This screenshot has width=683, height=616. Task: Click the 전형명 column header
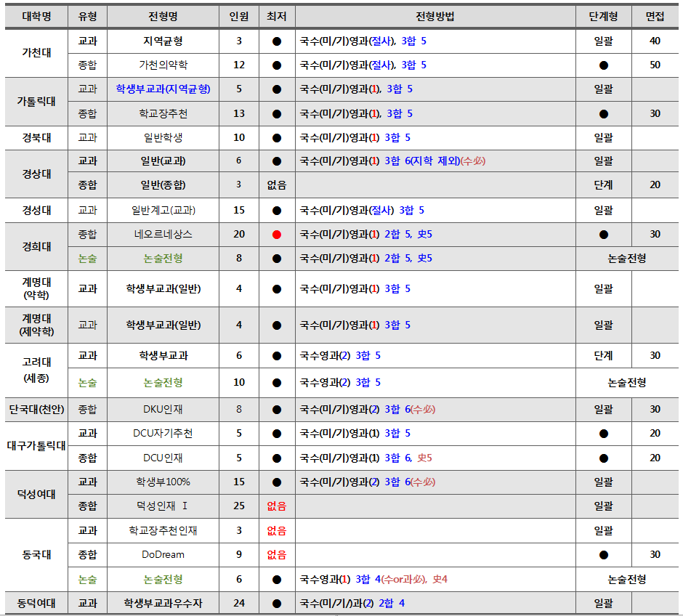pyautogui.click(x=163, y=17)
